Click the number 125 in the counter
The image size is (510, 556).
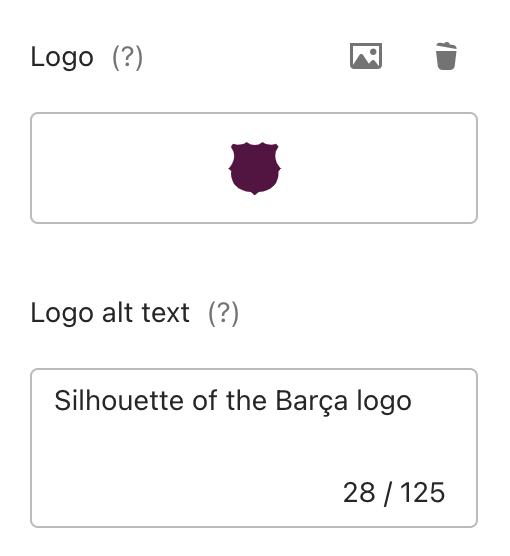[422, 493]
